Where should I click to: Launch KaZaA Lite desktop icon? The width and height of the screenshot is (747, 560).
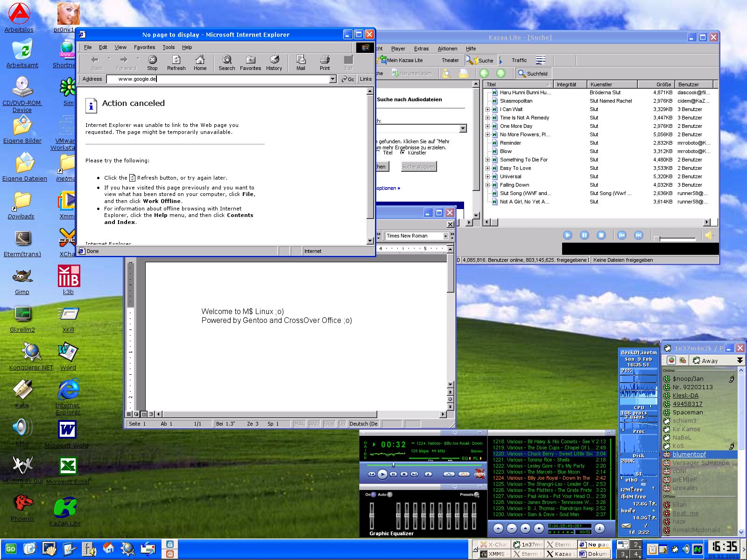(65, 511)
